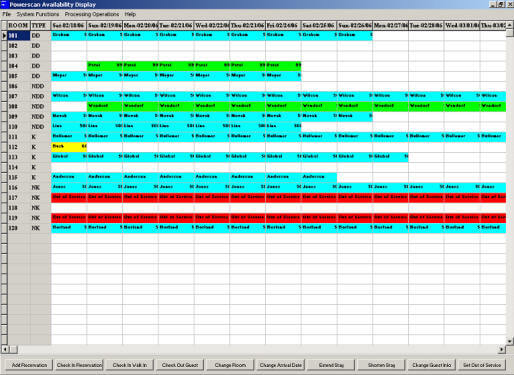Click the Sun 02/26/06 column header

click(x=355, y=25)
